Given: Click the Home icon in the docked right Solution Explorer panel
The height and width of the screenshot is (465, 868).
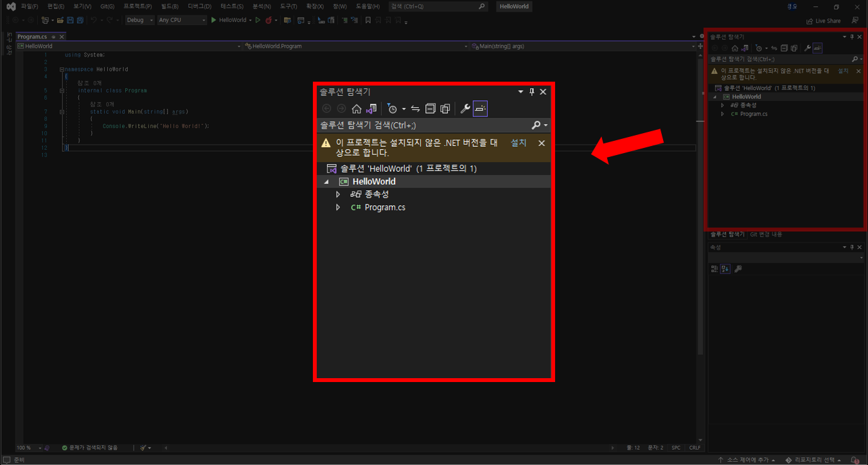Looking at the screenshot, I should coord(735,48).
